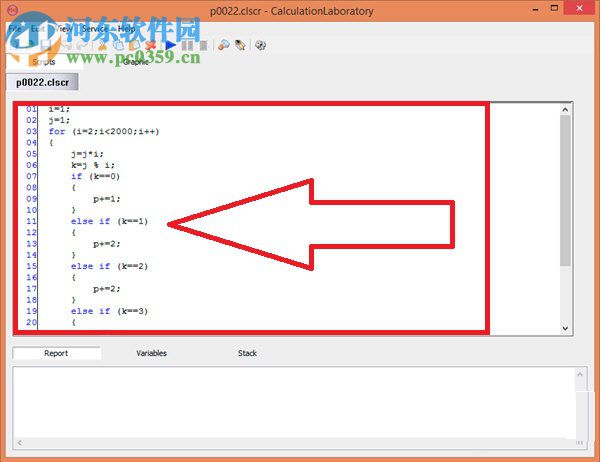Stop the script with the square icon

point(204,46)
